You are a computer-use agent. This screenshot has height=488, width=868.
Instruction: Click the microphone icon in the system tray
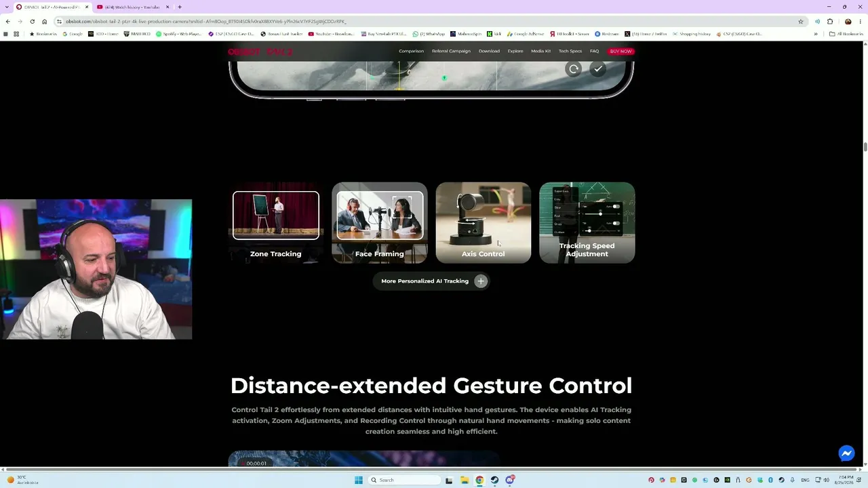click(x=792, y=480)
